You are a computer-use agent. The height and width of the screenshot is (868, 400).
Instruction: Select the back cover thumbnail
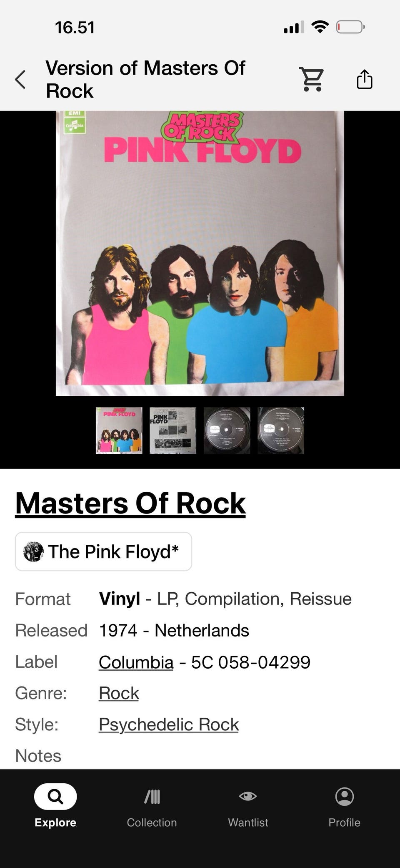(x=173, y=430)
